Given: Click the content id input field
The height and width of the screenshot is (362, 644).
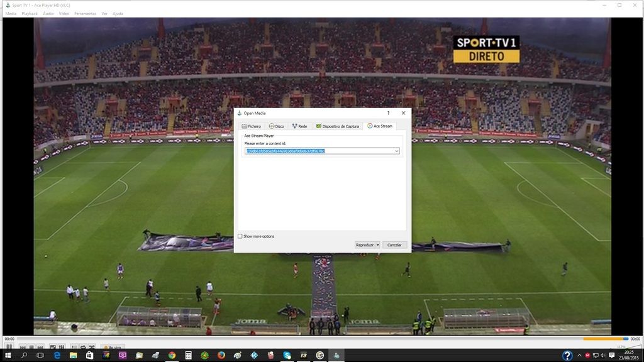Looking at the screenshot, I should click(318, 151).
